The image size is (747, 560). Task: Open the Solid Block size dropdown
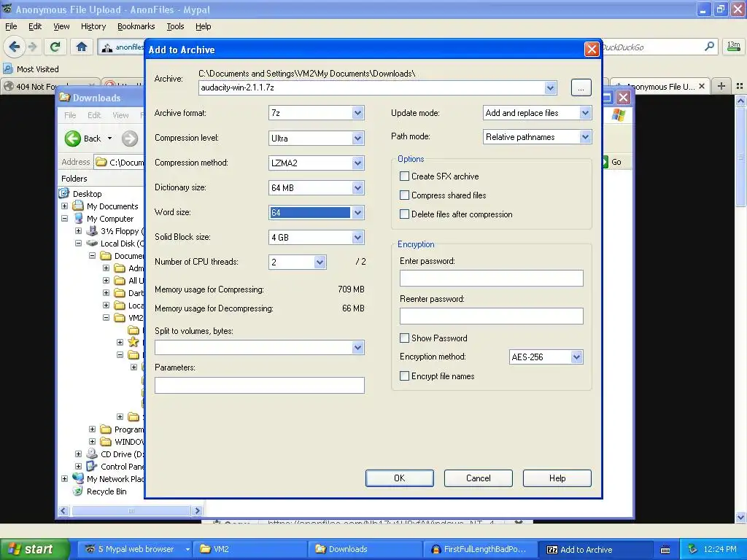tap(357, 237)
